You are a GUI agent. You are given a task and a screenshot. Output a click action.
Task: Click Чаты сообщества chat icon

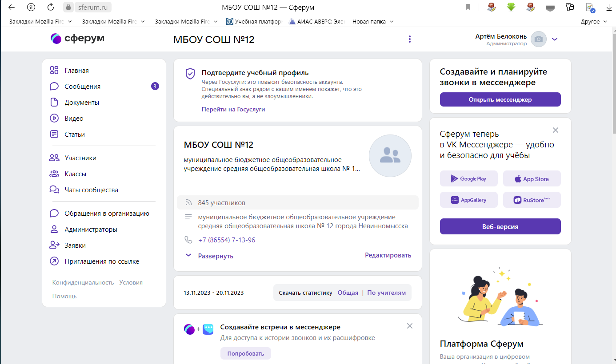pyautogui.click(x=54, y=190)
